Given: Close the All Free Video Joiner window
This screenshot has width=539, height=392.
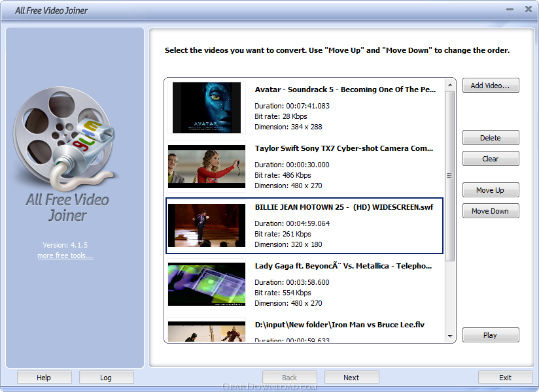Looking at the screenshot, I should pos(529,9).
